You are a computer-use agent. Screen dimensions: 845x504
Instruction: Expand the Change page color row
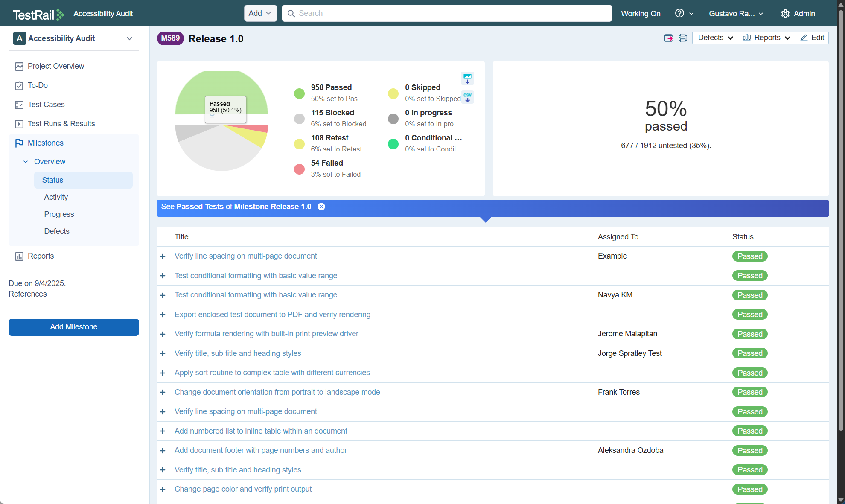(163, 489)
